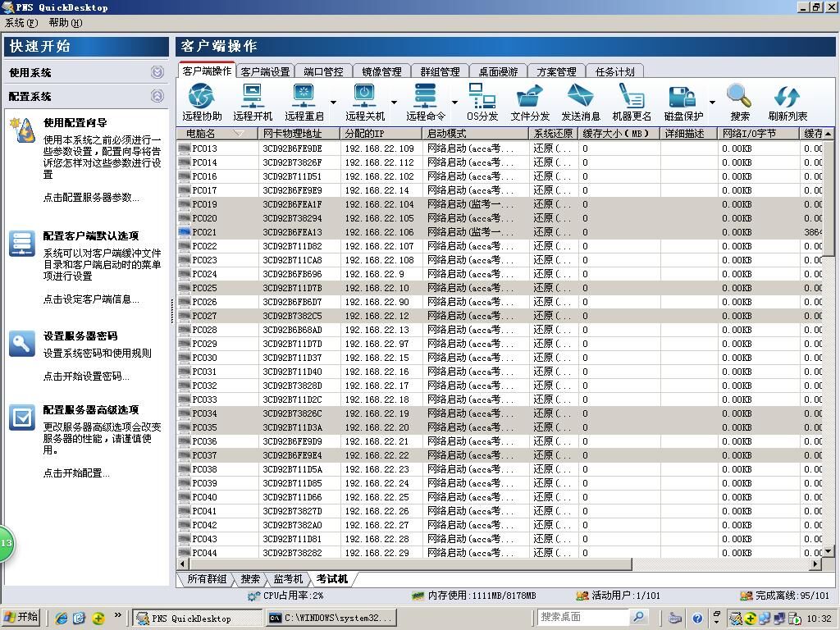The height and width of the screenshot is (630, 840).
Task: Refresh the list with 刷新列表 icon
Action: pyautogui.click(x=787, y=97)
